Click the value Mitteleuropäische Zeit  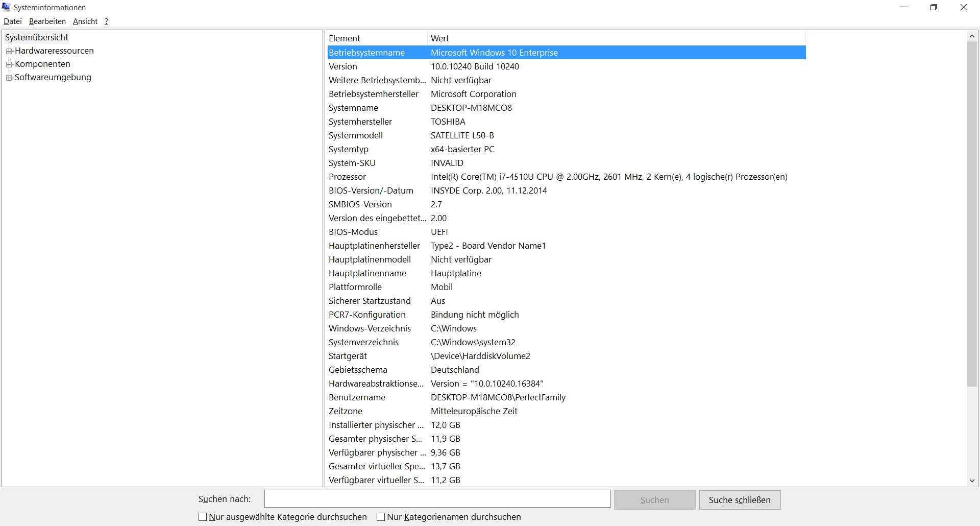click(x=474, y=411)
